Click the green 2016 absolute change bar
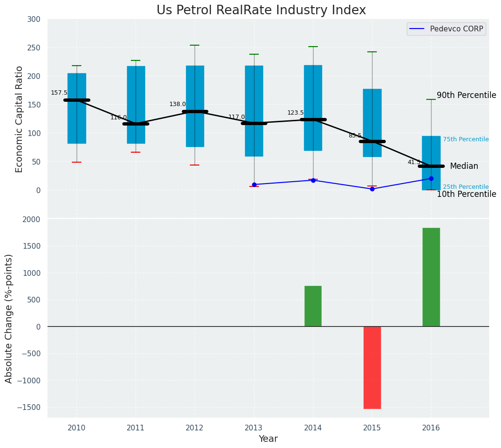The height and width of the screenshot is (448, 501). click(431, 277)
